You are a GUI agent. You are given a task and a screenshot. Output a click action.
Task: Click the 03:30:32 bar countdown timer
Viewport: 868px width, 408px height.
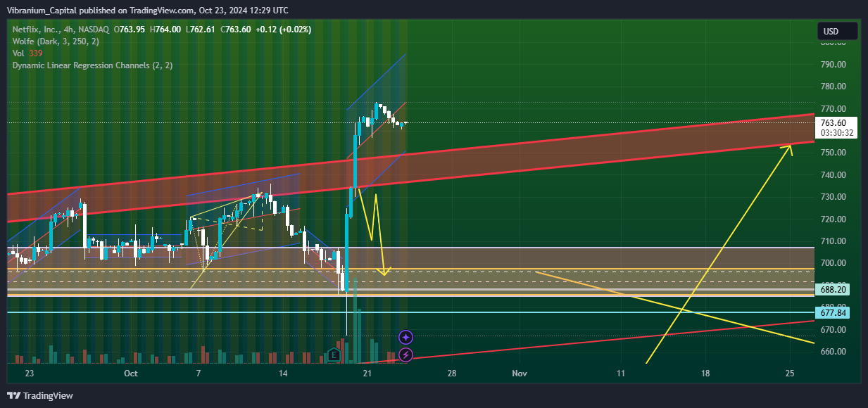pyautogui.click(x=838, y=132)
